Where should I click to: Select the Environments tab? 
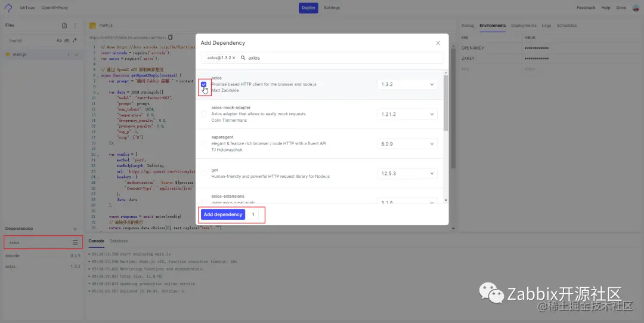click(493, 26)
